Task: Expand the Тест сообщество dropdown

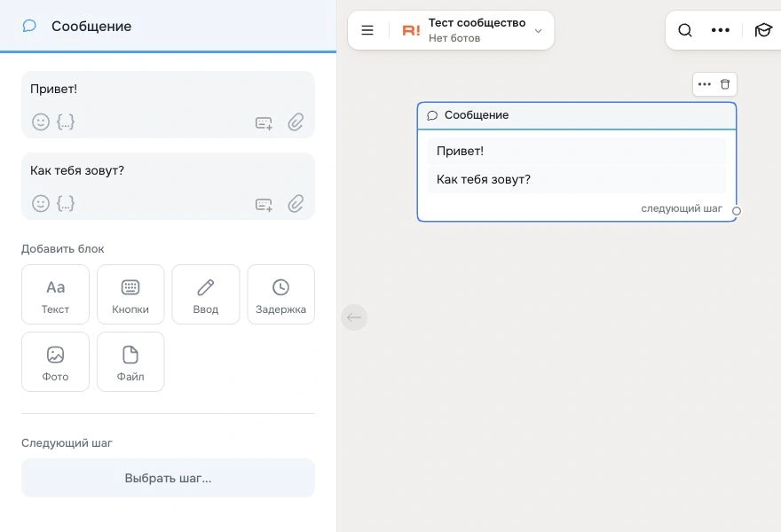Action: click(538, 31)
